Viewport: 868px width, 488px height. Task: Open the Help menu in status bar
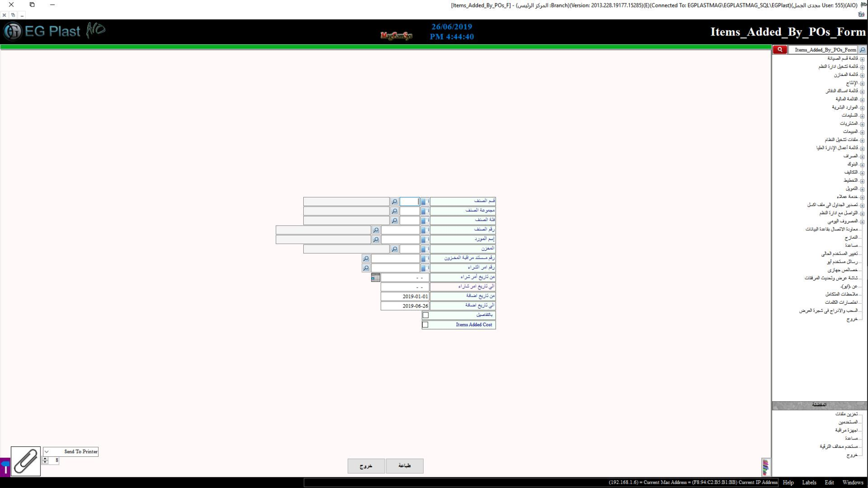[788, 482]
